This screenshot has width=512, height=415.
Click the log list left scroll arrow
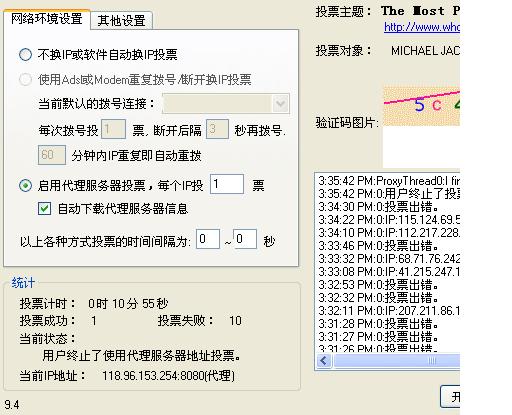coord(324,360)
